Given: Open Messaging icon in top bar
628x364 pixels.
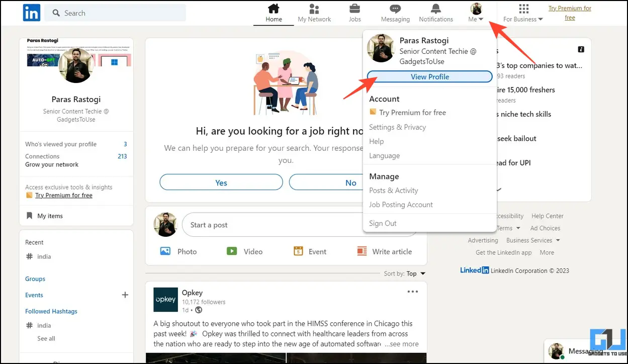Looking at the screenshot, I should [395, 9].
